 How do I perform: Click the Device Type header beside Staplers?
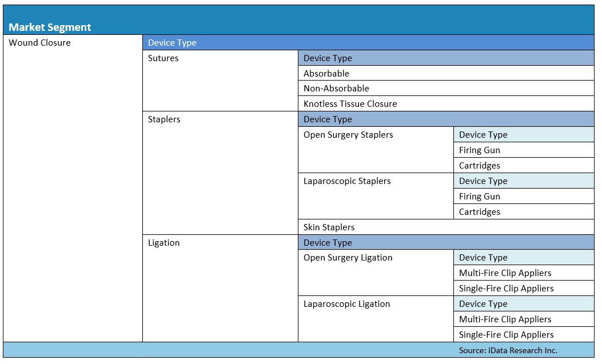446,119
